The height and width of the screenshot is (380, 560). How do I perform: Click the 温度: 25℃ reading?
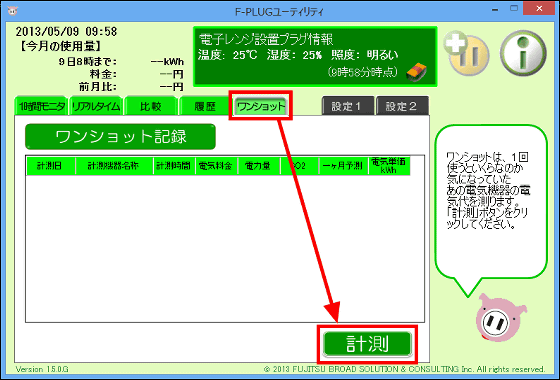point(228,55)
